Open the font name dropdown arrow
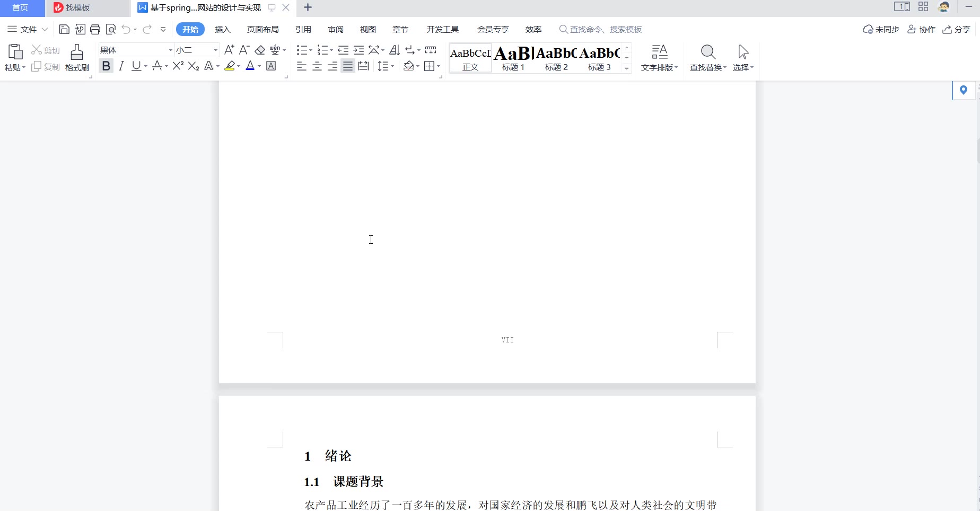The image size is (980, 511). coord(171,50)
